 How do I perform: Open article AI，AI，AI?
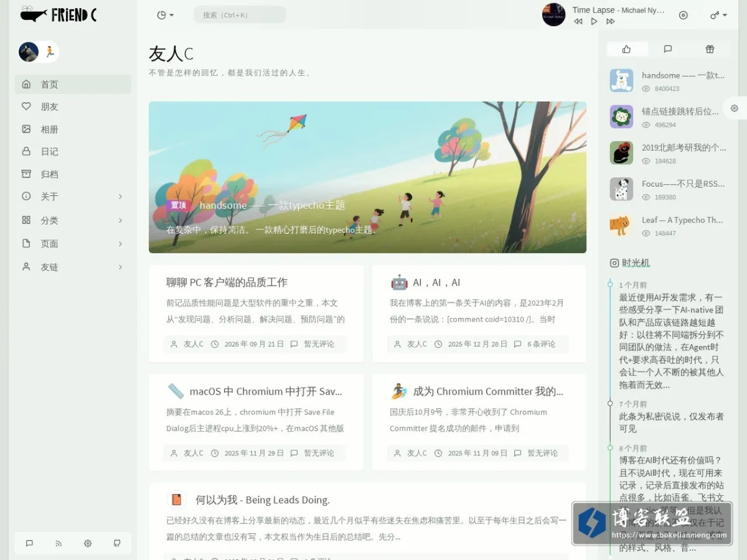(x=436, y=282)
